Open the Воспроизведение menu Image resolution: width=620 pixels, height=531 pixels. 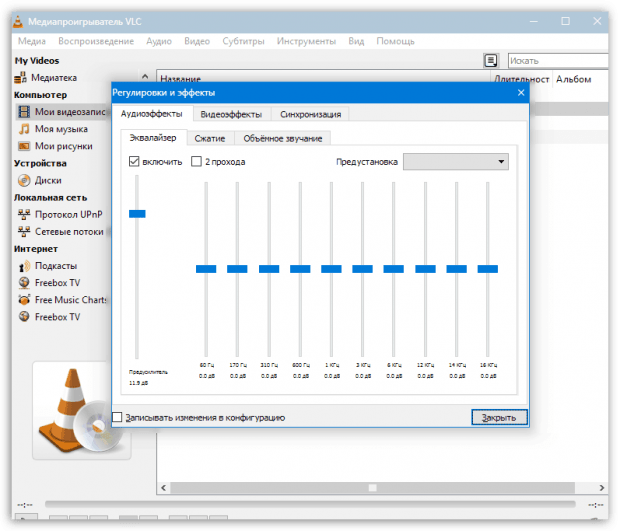pyautogui.click(x=96, y=41)
